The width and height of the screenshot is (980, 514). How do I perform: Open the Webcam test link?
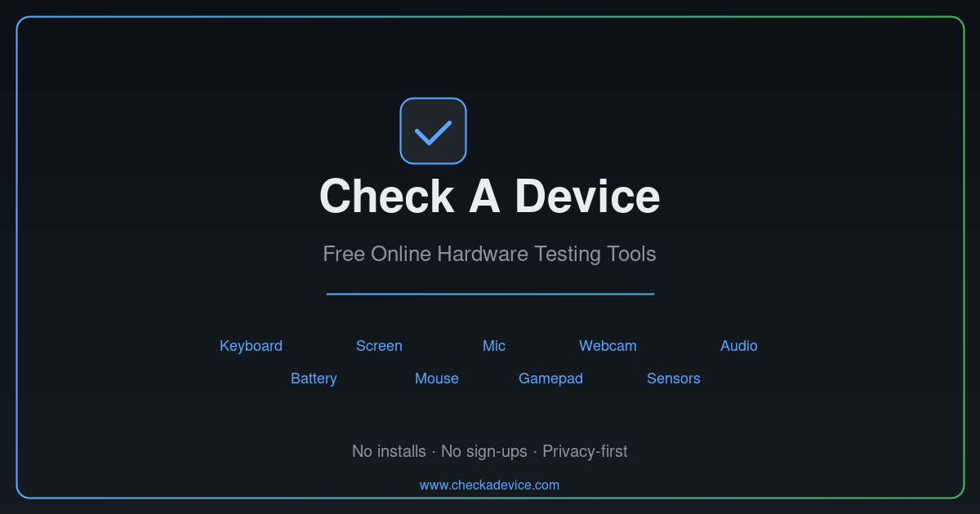[x=608, y=346]
